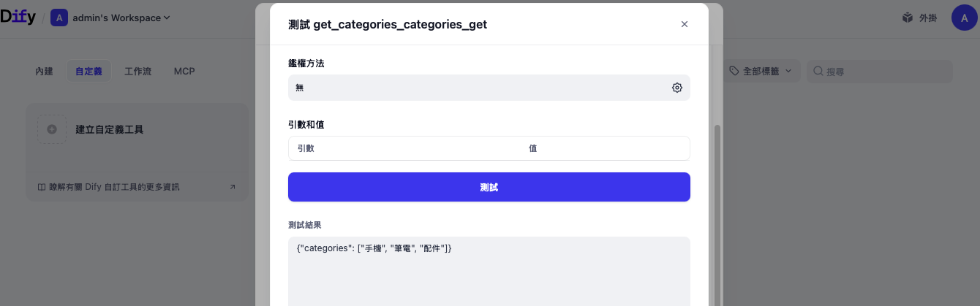Go to the 工作流 tab
Screen dimensions: 980x306
(x=138, y=72)
